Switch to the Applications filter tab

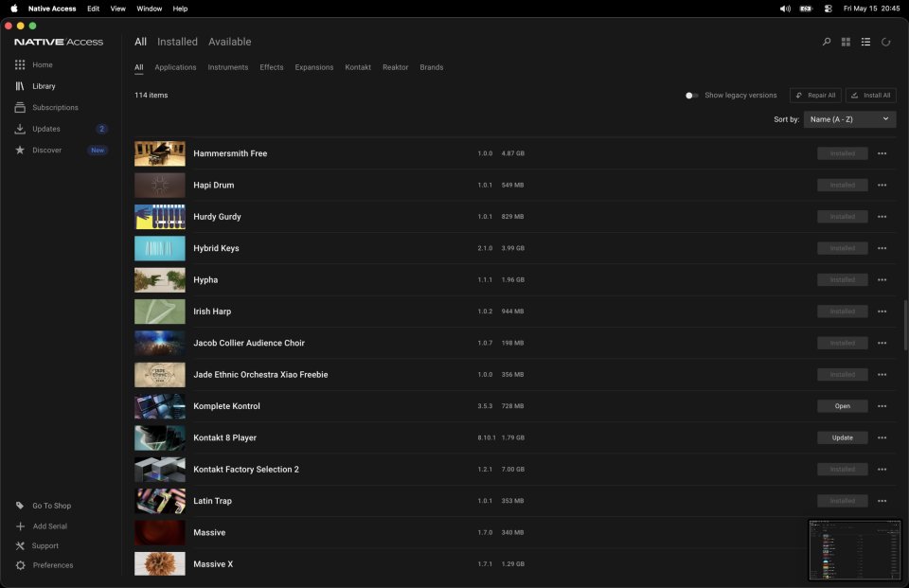[x=175, y=67]
